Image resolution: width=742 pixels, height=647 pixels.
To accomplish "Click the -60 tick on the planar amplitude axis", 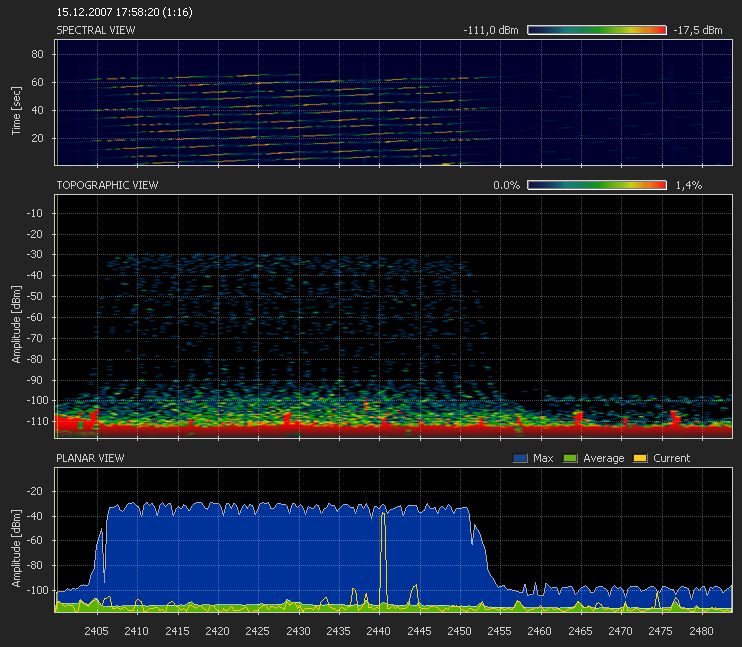I will 34,541.
